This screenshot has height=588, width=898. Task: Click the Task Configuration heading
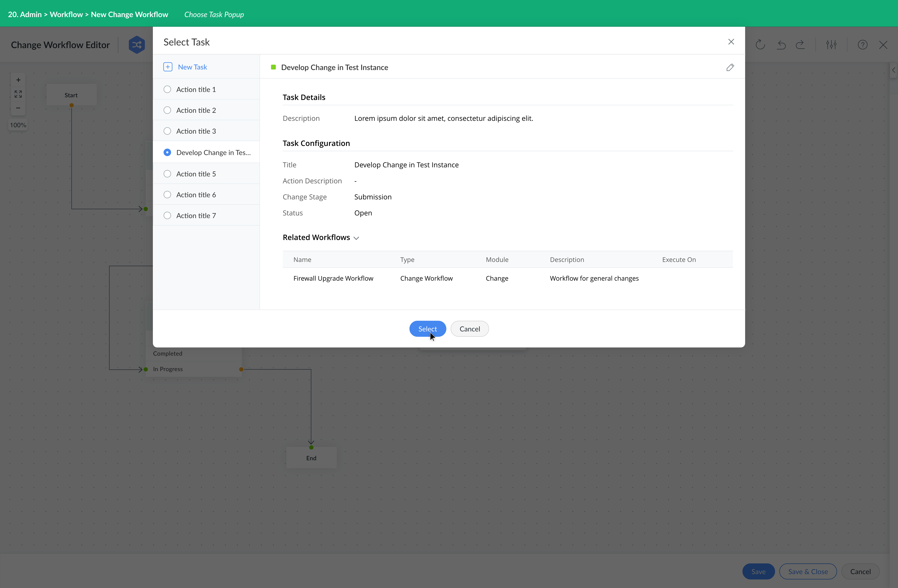click(x=316, y=143)
